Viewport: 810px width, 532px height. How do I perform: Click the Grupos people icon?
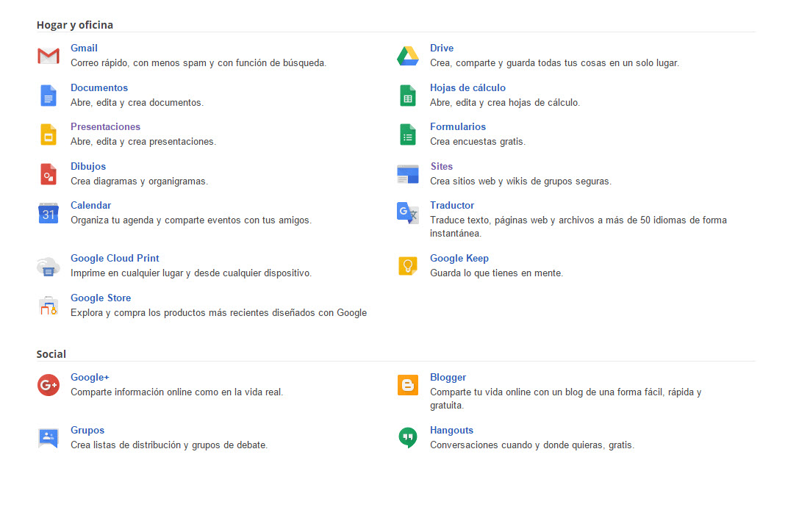click(x=48, y=438)
